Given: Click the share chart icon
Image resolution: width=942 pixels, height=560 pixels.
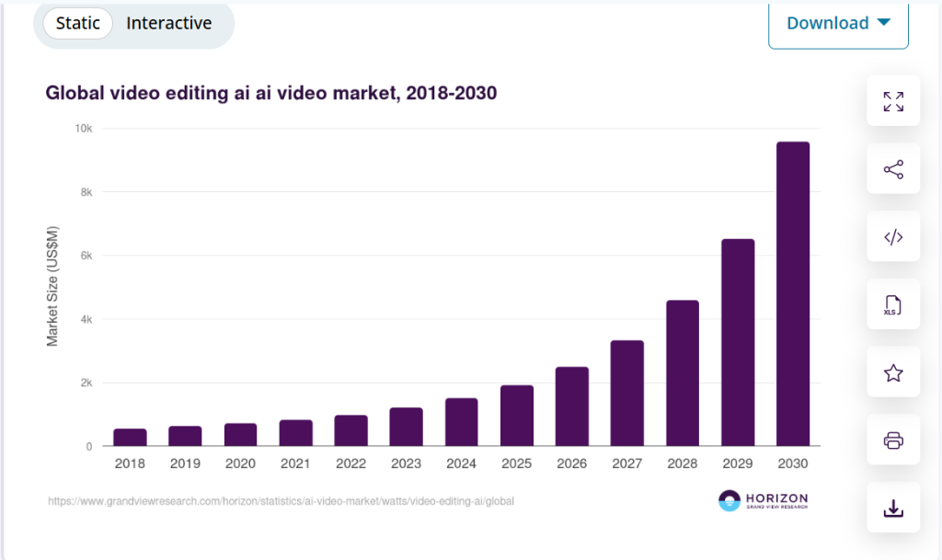Looking at the screenshot, I should pos(892,169).
